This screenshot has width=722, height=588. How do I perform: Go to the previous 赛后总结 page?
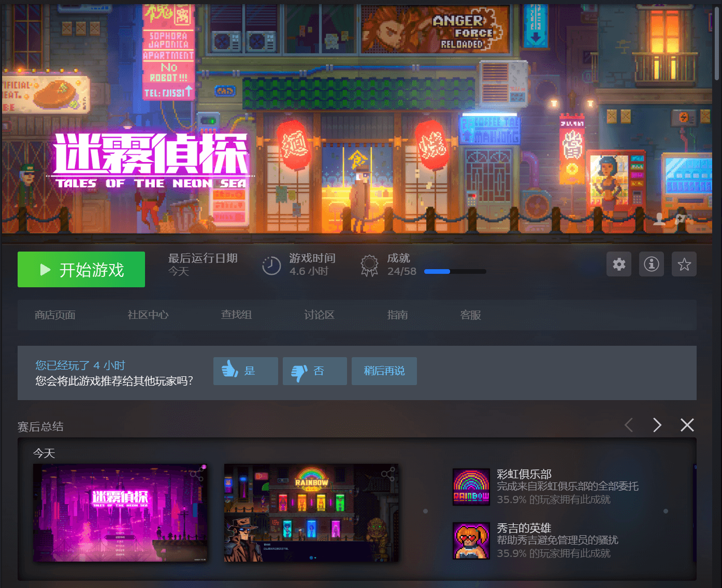(629, 425)
